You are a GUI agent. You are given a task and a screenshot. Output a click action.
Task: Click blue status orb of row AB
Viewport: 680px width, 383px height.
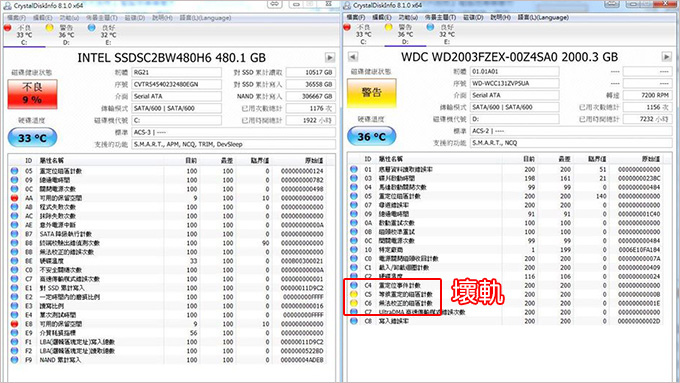[14, 207]
